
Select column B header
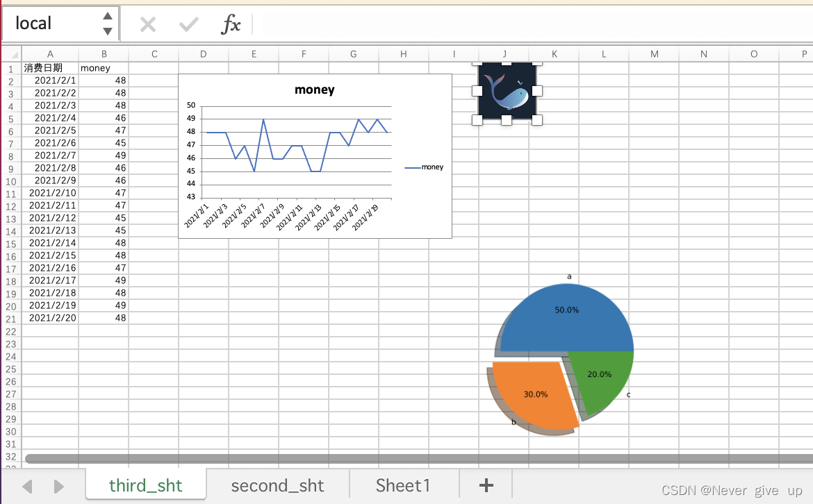[x=104, y=54]
